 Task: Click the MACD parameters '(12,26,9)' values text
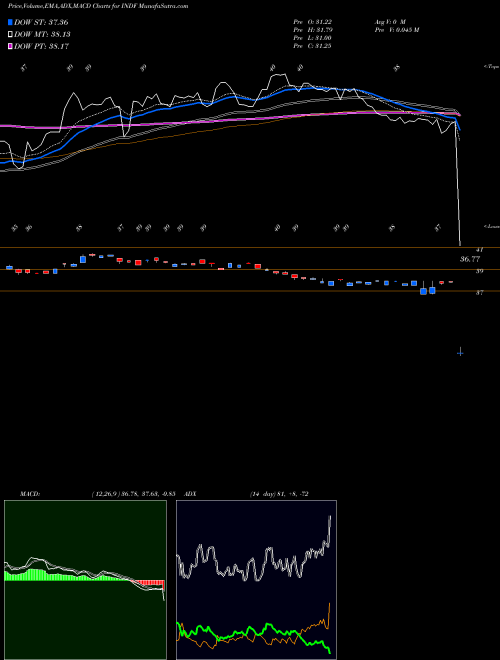coord(133,494)
